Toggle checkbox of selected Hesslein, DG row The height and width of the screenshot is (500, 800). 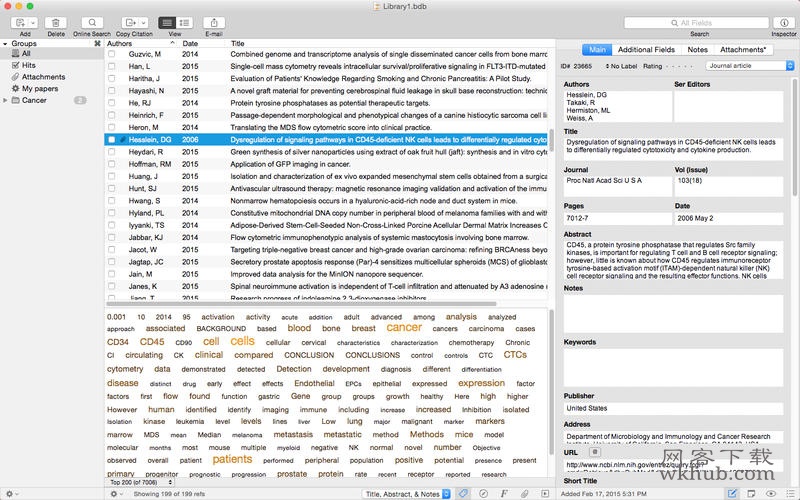tap(111, 140)
